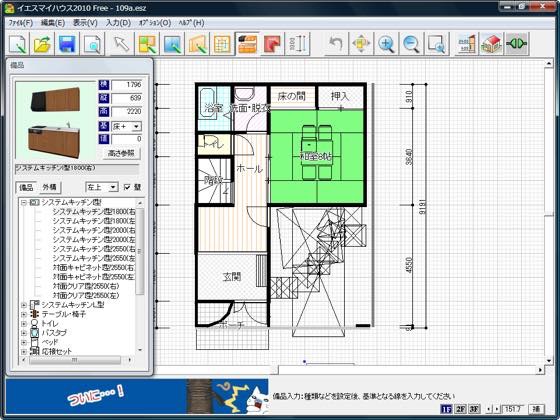The width and height of the screenshot is (560, 420).
Task: Click the kitchen preview thumbnail
Action: pos(56,120)
